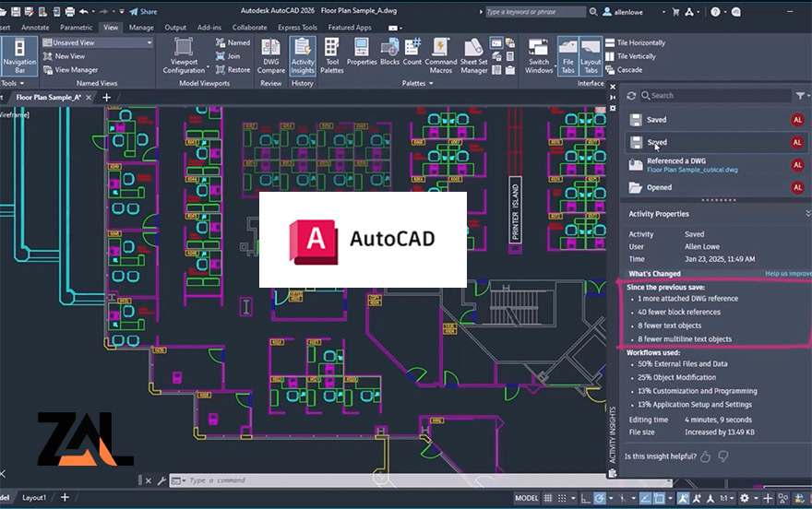Open the Floor Plan Sample_cubical.dwg link
The image size is (812, 509).
point(692,170)
